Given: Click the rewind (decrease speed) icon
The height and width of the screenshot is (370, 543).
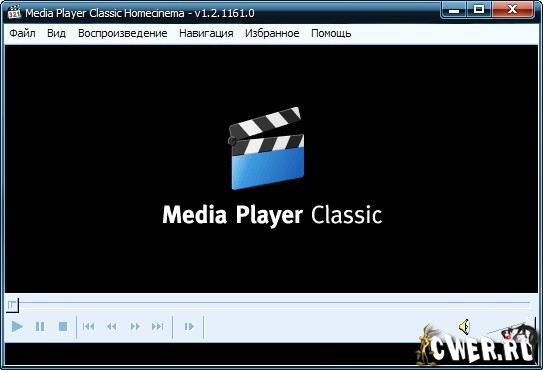Looking at the screenshot, I should pyautogui.click(x=112, y=326).
